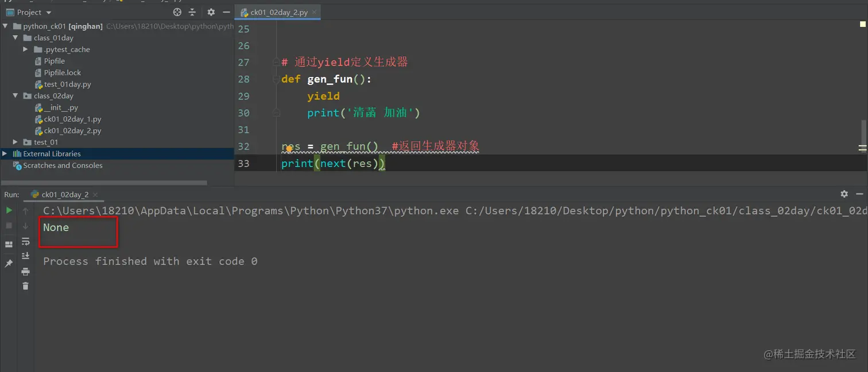The height and width of the screenshot is (372, 868).
Task: Select the External Libraries label
Action: 52,154
